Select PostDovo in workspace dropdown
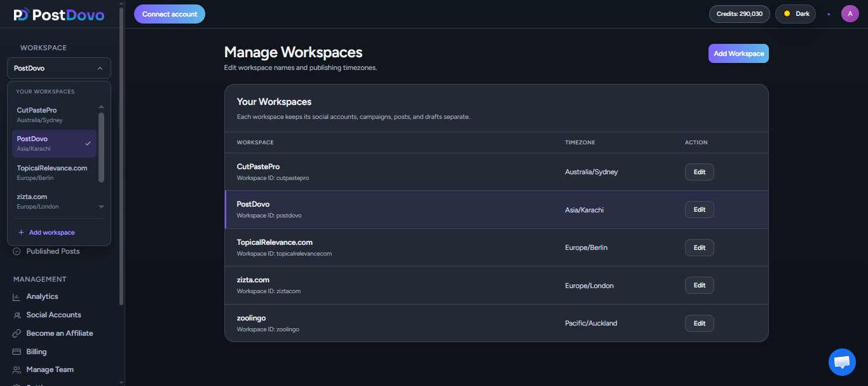Viewport: 868px width, 386px height. 54,143
